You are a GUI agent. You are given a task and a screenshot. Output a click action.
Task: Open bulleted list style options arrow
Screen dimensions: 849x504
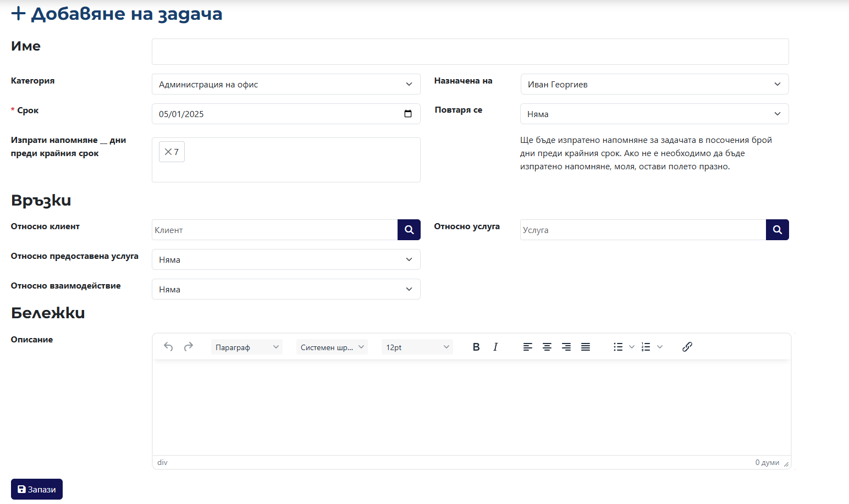coord(632,347)
